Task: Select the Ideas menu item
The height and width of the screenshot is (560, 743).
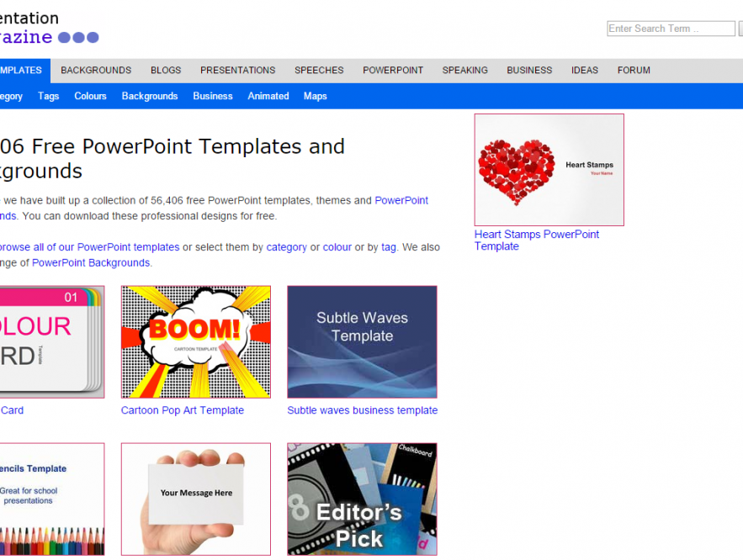Action: 584,71
